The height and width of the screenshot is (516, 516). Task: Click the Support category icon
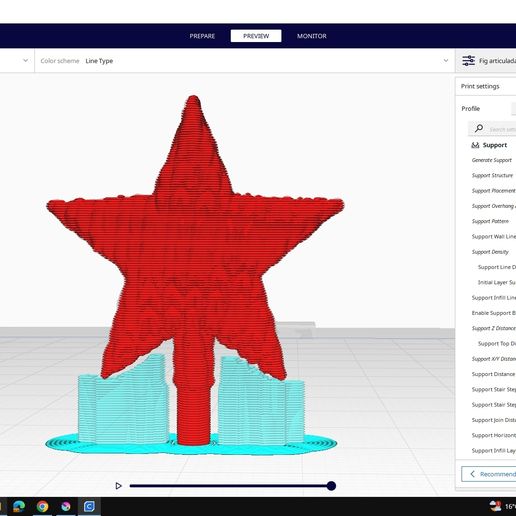tap(475, 145)
